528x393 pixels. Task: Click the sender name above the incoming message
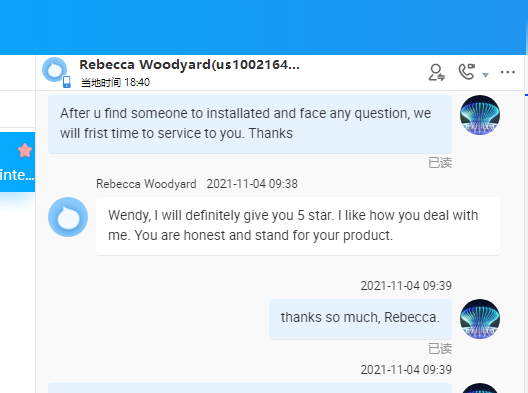(x=146, y=184)
